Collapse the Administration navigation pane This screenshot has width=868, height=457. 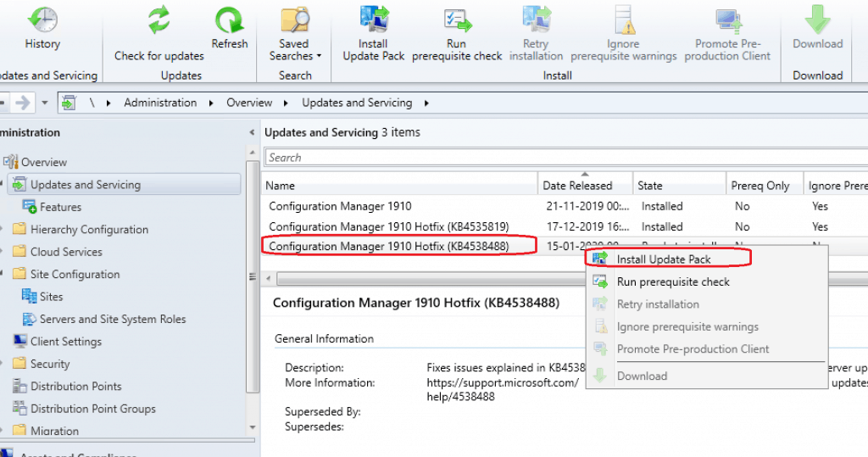point(252,132)
